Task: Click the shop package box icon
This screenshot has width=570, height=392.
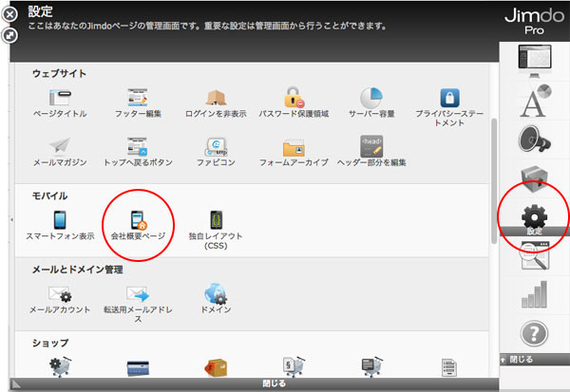Action: click(216, 367)
